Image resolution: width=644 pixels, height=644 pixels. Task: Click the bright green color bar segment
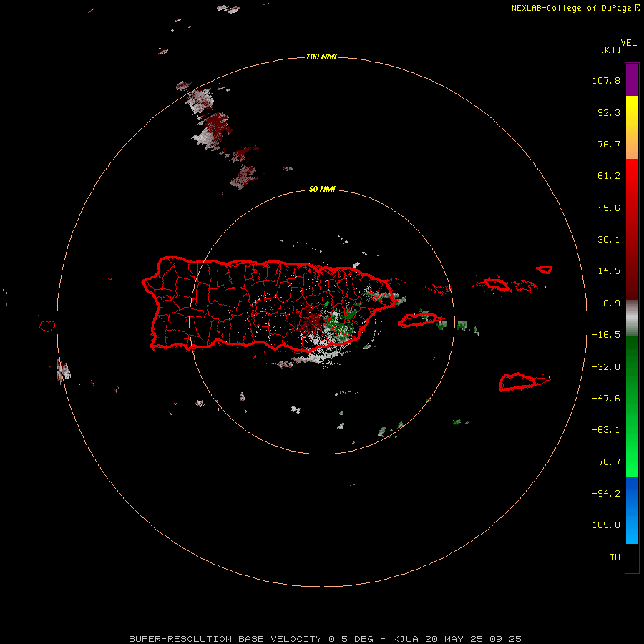click(x=632, y=406)
